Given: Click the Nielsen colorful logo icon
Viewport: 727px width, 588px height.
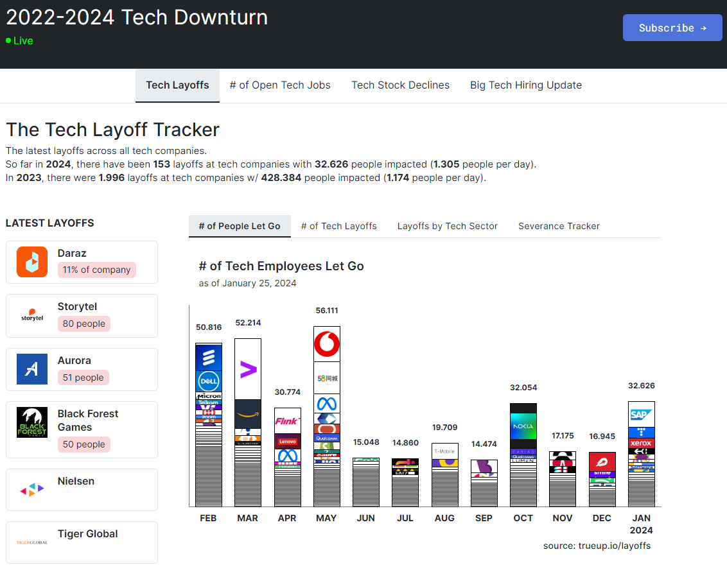Looking at the screenshot, I should pyautogui.click(x=32, y=489).
